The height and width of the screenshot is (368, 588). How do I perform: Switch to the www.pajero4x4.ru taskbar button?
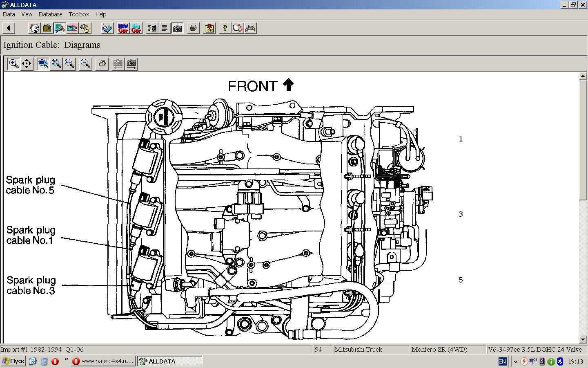(x=103, y=361)
